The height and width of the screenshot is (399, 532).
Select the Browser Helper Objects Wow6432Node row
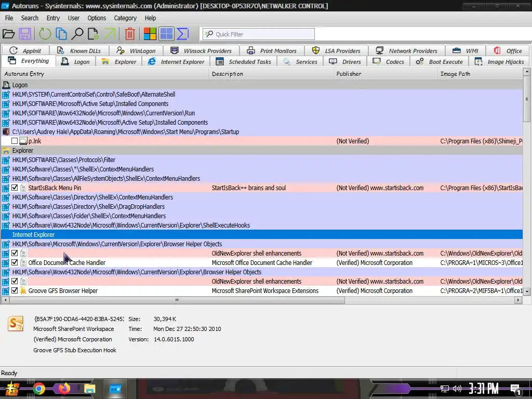(x=262, y=272)
